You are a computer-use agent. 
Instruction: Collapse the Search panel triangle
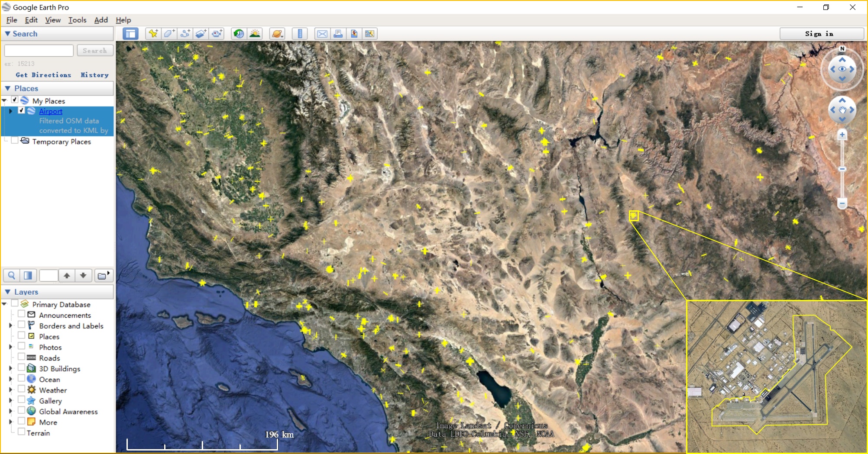7,34
